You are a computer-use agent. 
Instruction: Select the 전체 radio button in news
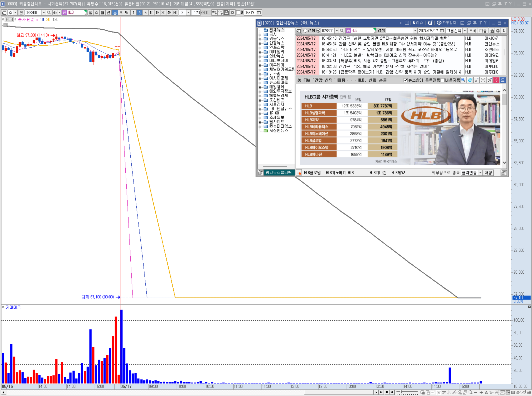point(305,31)
